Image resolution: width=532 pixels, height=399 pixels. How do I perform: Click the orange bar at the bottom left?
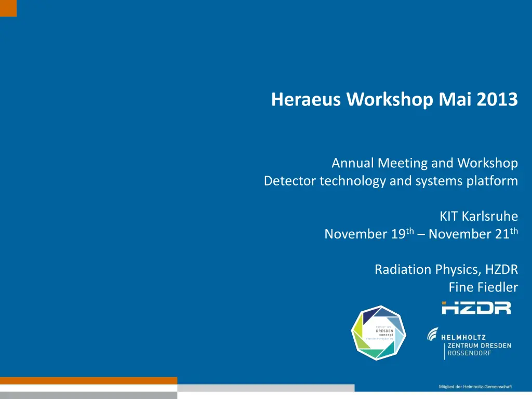pos(88,380)
